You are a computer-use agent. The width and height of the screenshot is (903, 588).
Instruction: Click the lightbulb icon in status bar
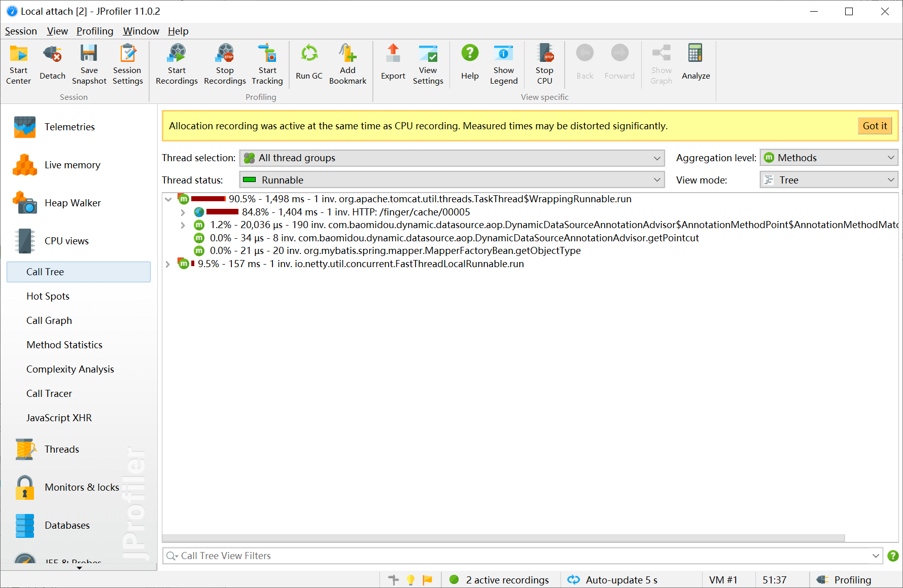411,580
